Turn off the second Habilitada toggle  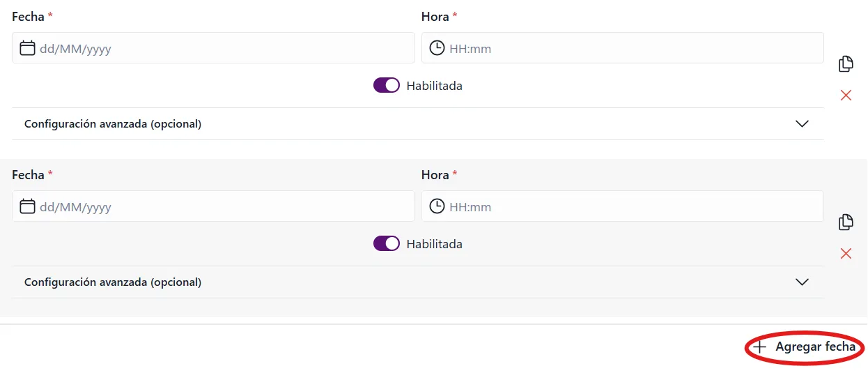(x=387, y=244)
